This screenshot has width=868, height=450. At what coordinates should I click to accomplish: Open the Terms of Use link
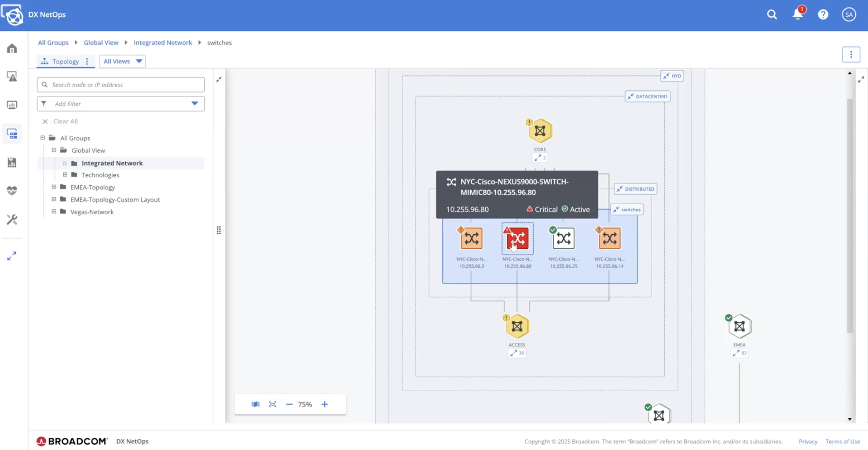pyautogui.click(x=842, y=441)
